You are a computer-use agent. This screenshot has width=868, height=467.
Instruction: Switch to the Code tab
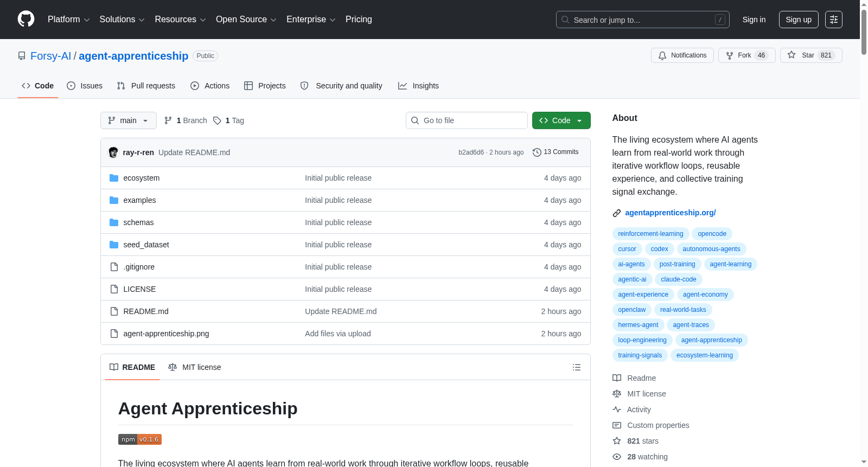(38, 86)
